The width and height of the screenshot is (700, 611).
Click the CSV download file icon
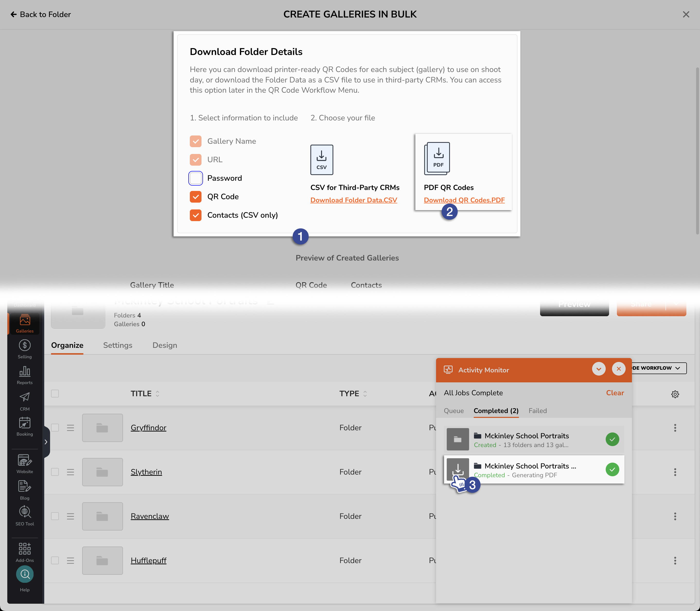coord(322,160)
